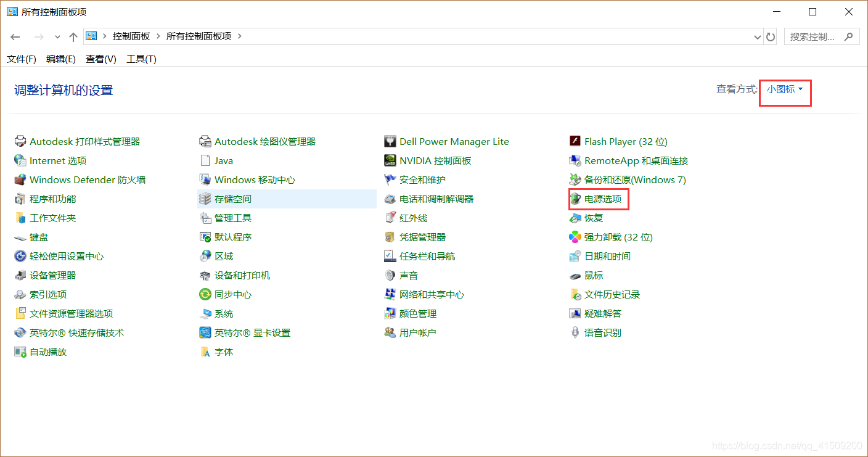This screenshot has width=868, height=457.
Task: Click the 搜索控制面板 search box
Action: (822, 36)
